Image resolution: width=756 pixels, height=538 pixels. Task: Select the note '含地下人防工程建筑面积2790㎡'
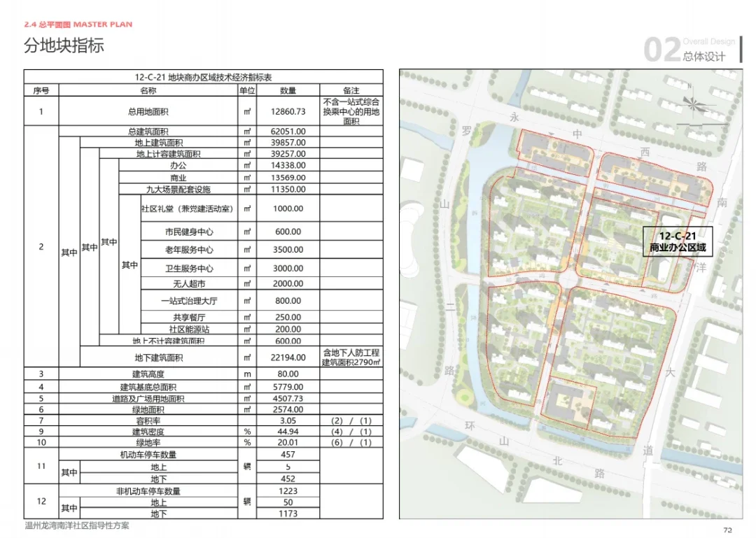pyautogui.click(x=351, y=358)
